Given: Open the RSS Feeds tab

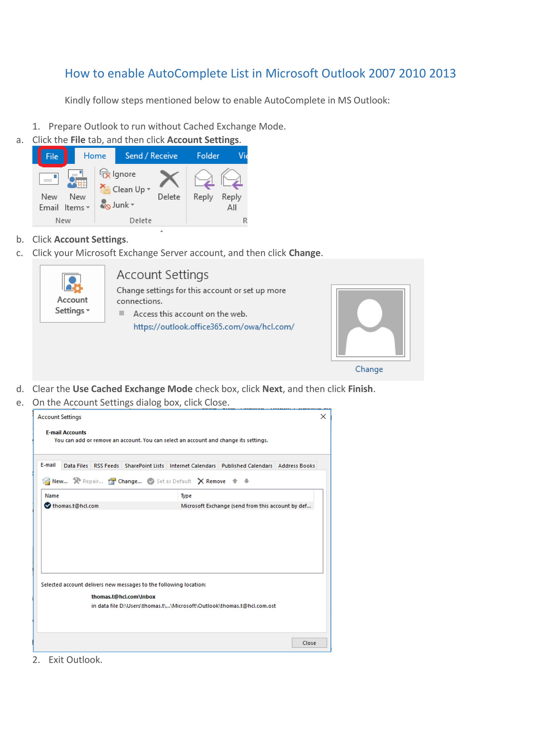Looking at the screenshot, I should [106, 466].
